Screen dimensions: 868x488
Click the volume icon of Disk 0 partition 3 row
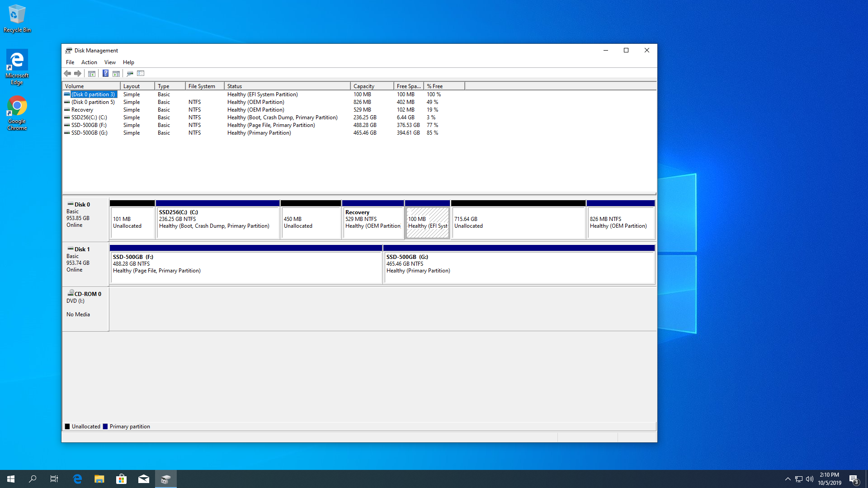[67, 94]
